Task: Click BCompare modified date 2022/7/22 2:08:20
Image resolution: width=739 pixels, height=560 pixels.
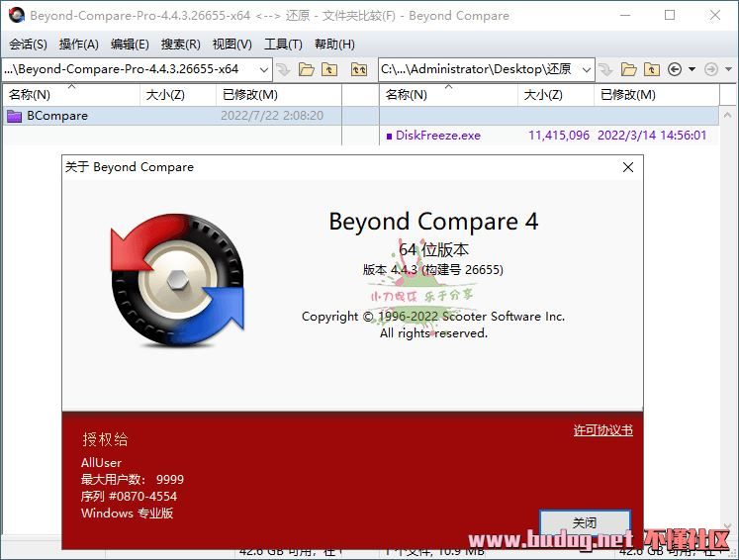Action: coord(272,116)
